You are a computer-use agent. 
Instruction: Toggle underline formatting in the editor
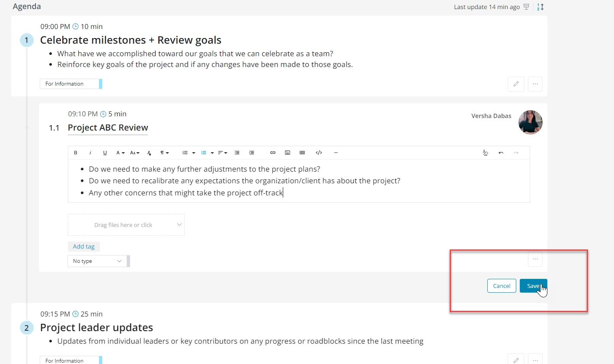tap(105, 153)
